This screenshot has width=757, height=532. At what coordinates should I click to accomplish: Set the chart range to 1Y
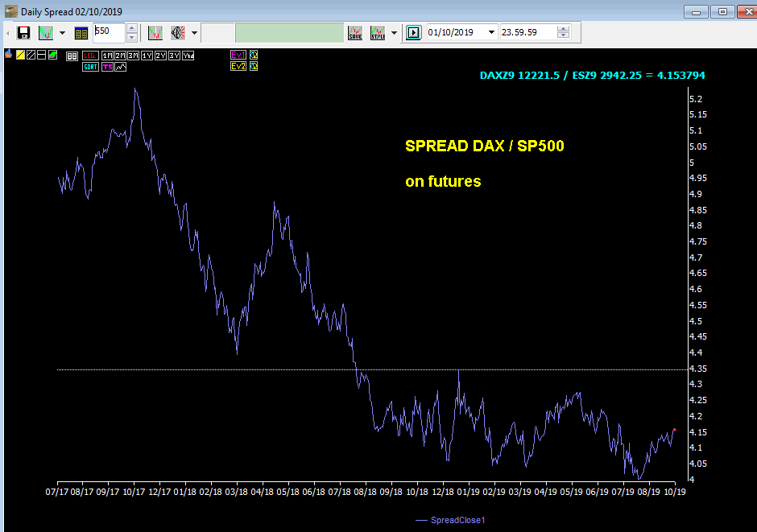tap(147, 56)
